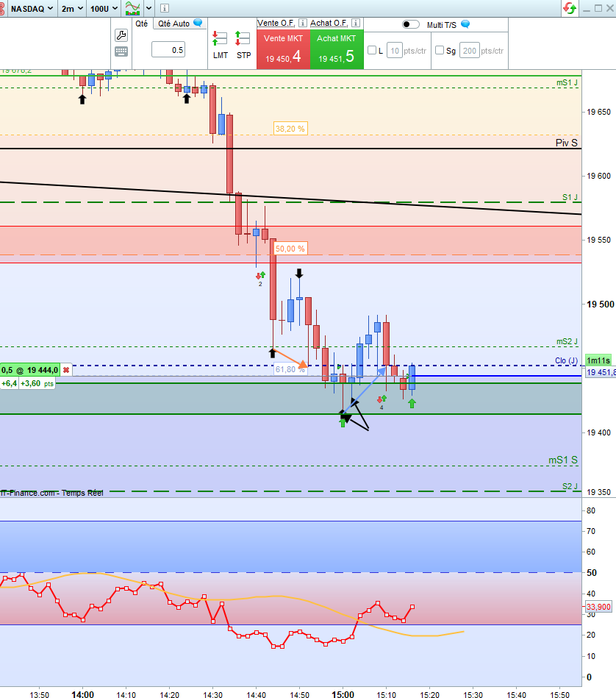Click the +6,4 profit label
The width and height of the screenshot is (616, 698).
click(x=10, y=383)
